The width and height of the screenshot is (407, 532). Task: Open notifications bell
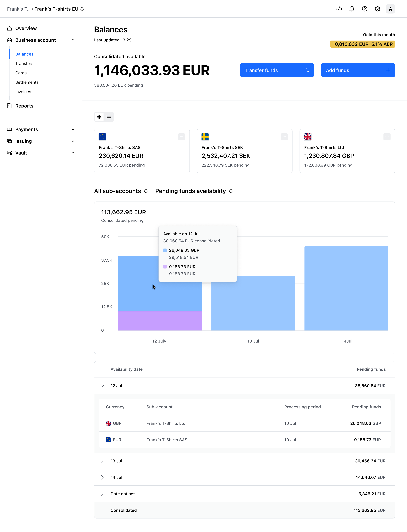click(352, 9)
